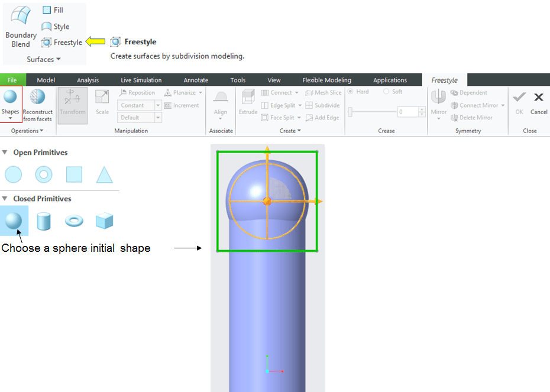Select the Hard crease radio button

[351, 92]
